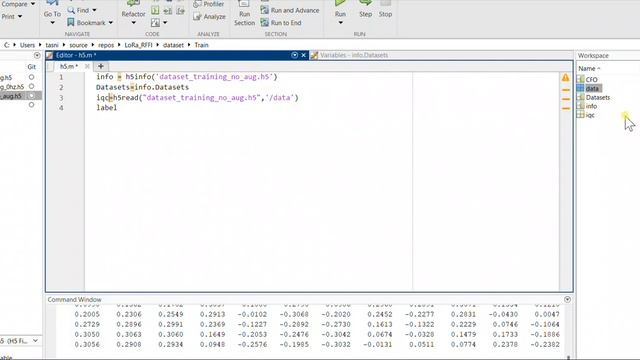This screenshot has width=640, height=360.
Task: Select the data variable in Workspace
Action: 592,89
